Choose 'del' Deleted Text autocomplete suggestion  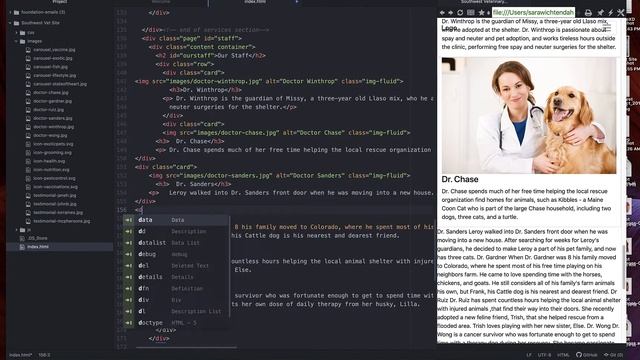176,266
